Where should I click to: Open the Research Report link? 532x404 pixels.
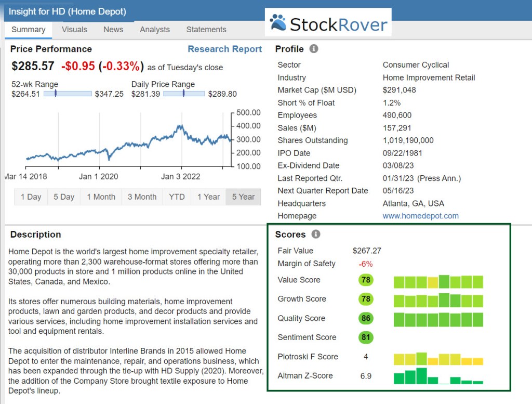pos(224,49)
